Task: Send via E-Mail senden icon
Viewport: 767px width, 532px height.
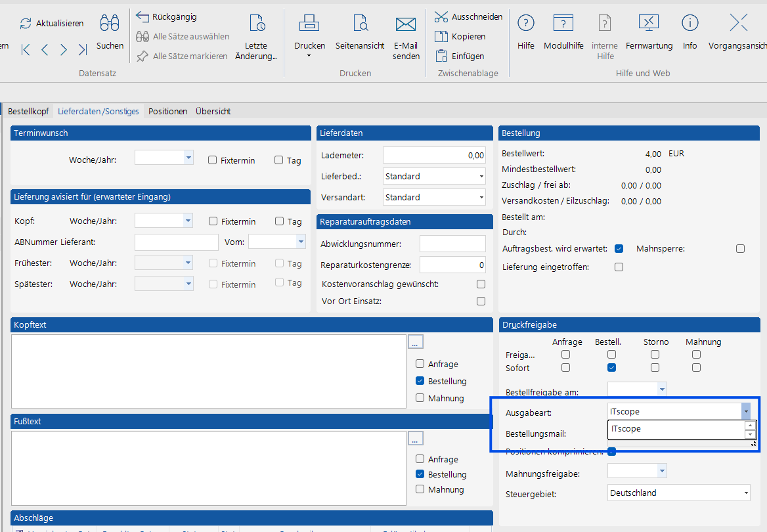Action: tap(406, 24)
